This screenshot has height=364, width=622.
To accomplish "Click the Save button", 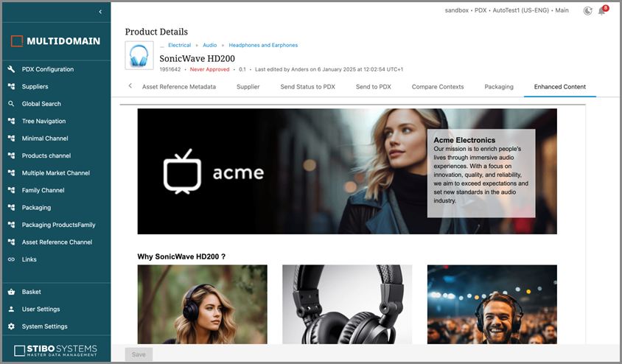I will pyautogui.click(x=139, y=354).
